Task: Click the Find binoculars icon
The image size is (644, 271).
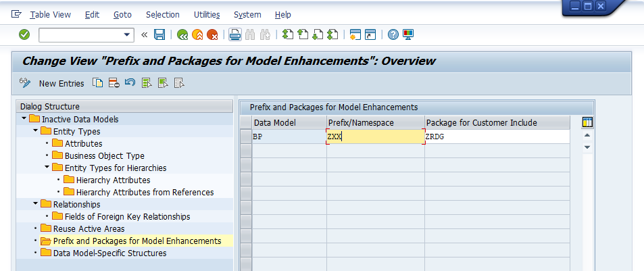Action: tap(250, 35)
